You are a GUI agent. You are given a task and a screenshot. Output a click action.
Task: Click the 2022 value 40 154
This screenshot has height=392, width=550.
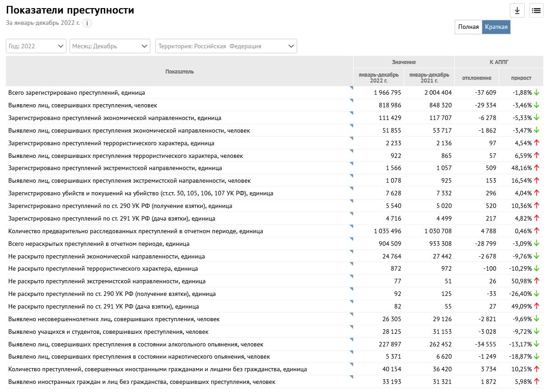point(391,369)
